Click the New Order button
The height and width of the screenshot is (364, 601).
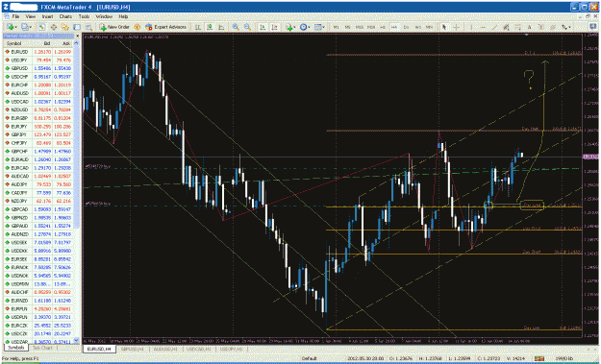[x=114, y=27]
